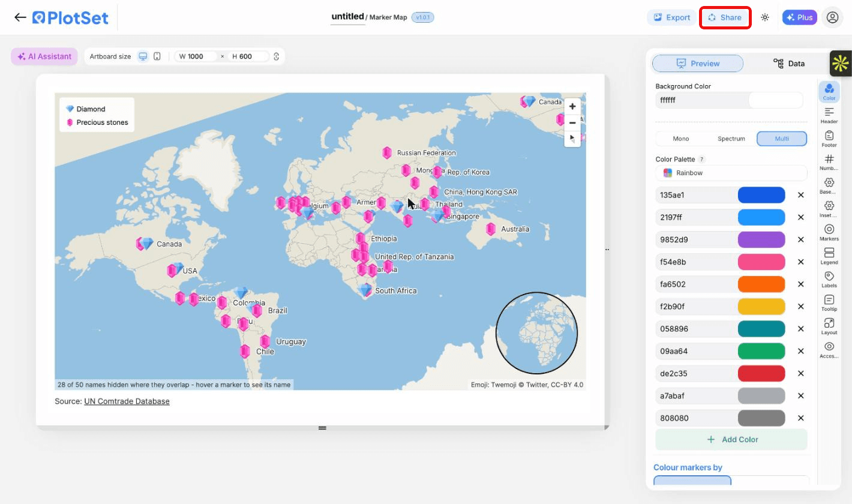Viewport: 852px width, 504px height.
Task: Open the Footer settings sidebar icon
Action: (829, 139)
